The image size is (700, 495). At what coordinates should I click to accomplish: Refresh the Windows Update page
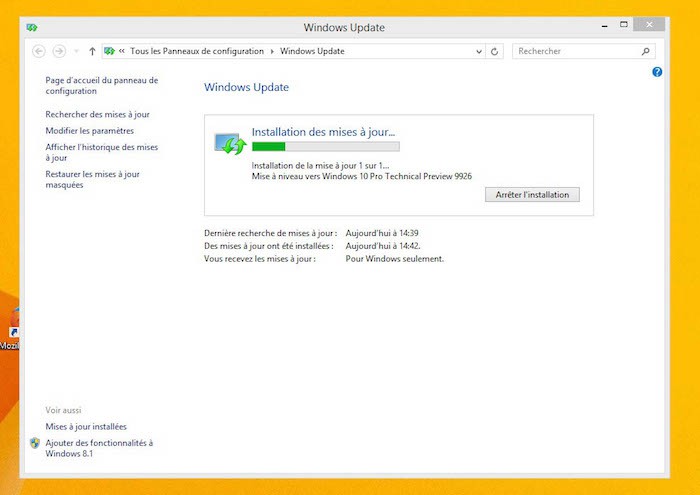[x=496, y=51]
